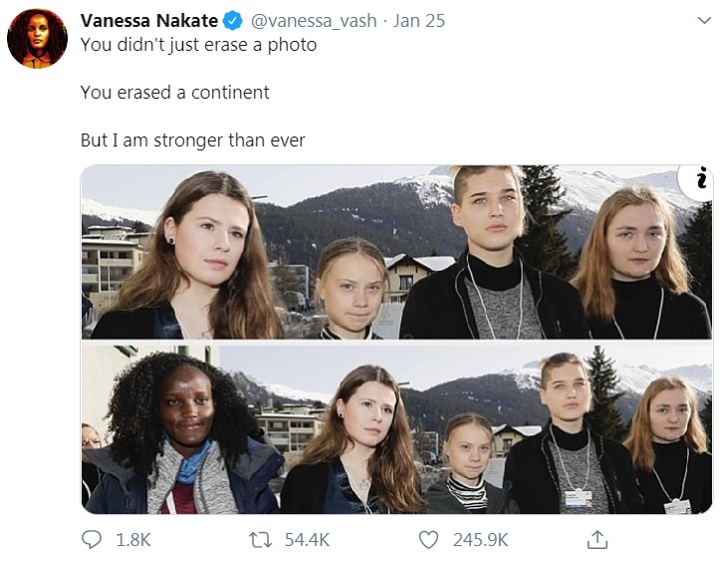Click the blue verified badge

[x=230, y=21]
